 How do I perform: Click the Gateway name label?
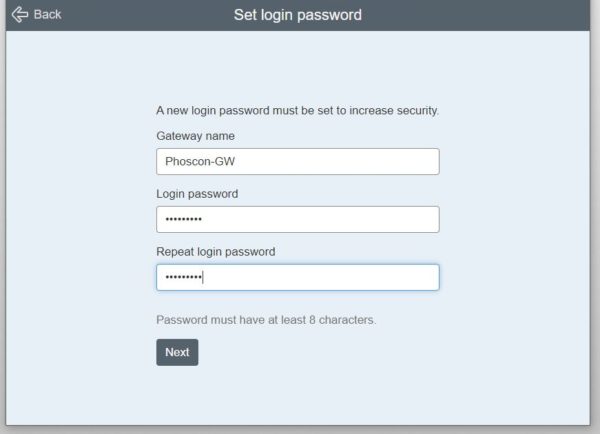(x=196, y=136)
